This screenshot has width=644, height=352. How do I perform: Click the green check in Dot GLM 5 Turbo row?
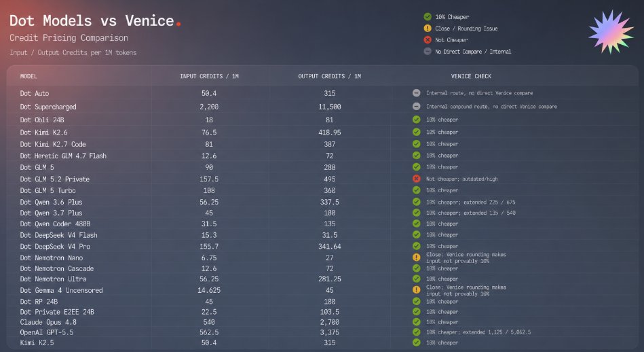point(417,190)
